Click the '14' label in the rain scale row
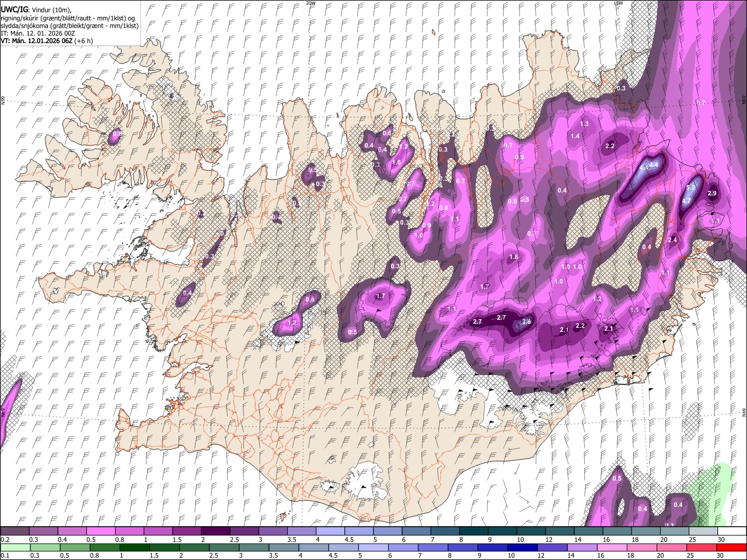Image resolution: width=747 pixels, height=560 pixels. (571, 556)
